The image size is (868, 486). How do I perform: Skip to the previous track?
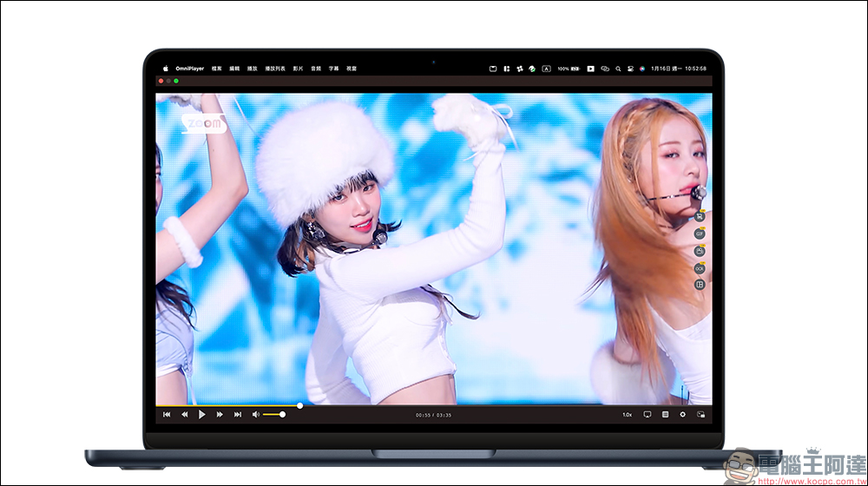click(167, 415)
